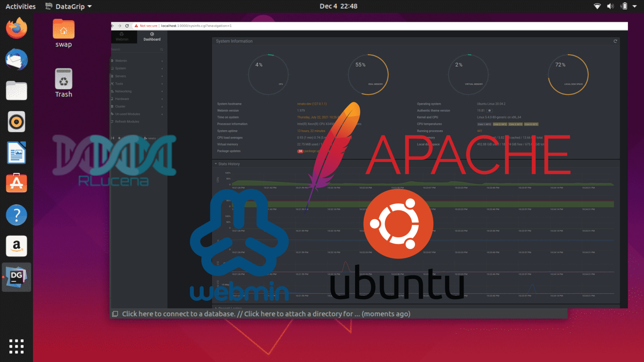Open the Time on system date link

point(317,117)
